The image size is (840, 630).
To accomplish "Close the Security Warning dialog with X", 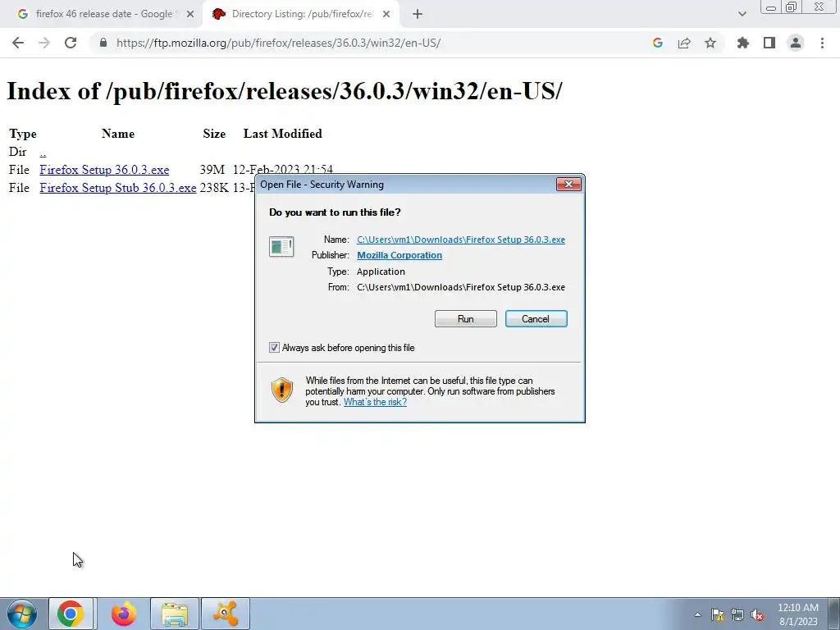I will point(568,185).
